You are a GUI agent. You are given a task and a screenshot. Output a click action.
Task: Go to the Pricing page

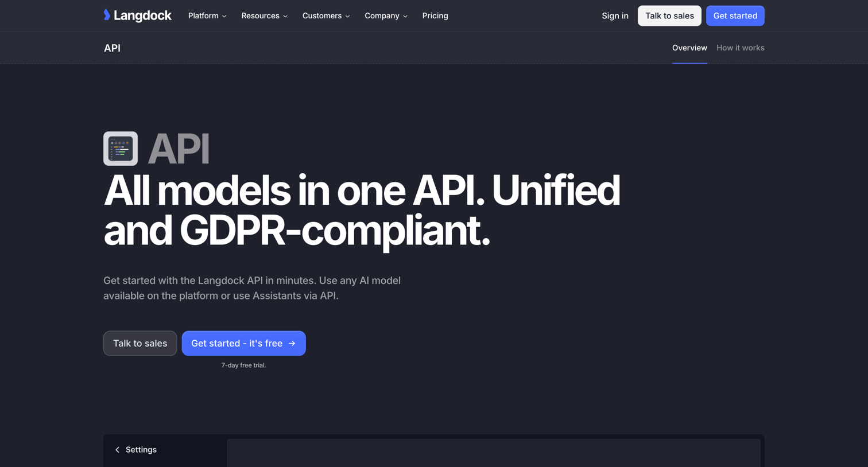(435, 16)
